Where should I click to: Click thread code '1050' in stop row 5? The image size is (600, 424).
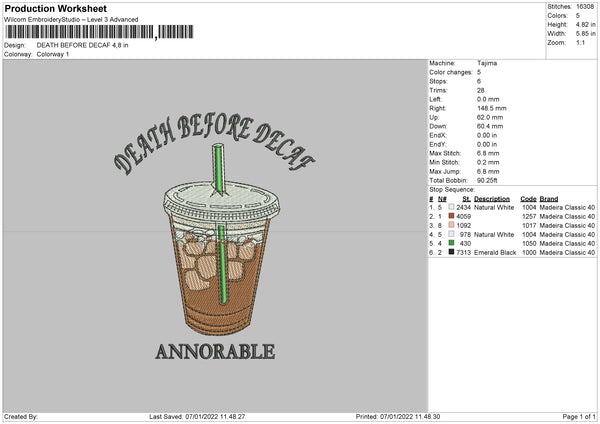(x=529, y=243)
